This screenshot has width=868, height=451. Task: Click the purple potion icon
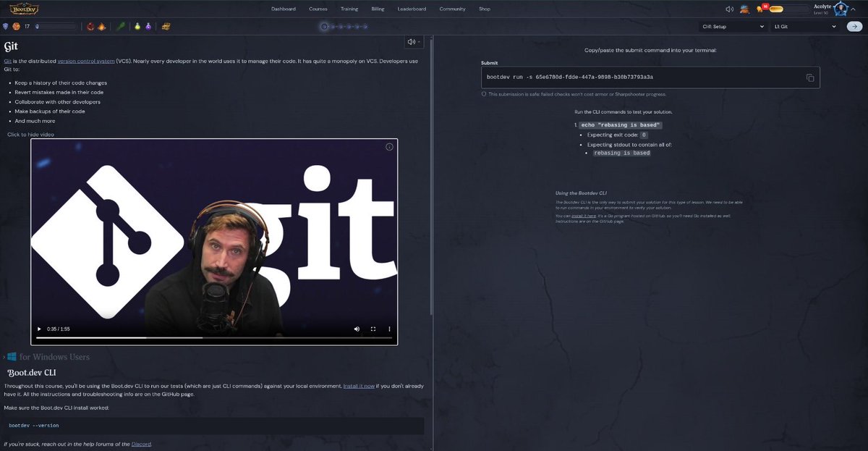click(148, 27)
